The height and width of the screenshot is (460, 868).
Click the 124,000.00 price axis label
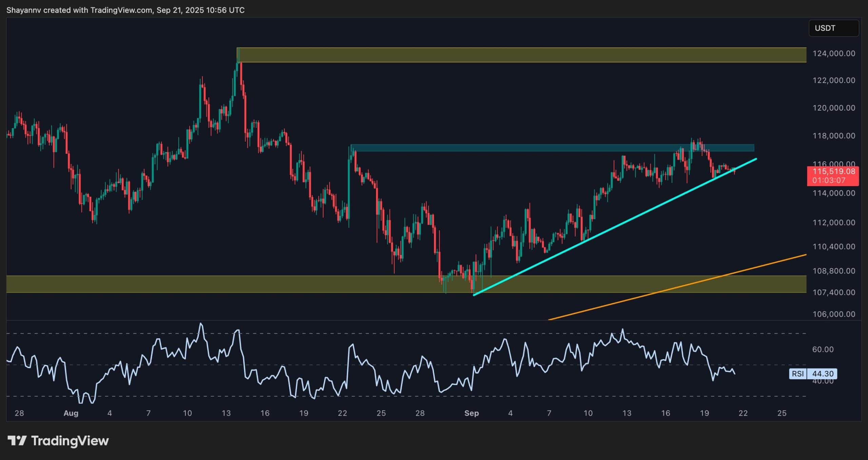(833, 54)
